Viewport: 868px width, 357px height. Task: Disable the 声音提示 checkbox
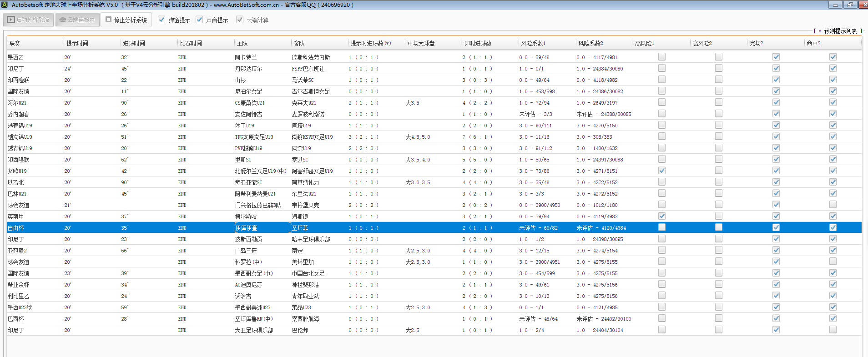coord(199,20)
